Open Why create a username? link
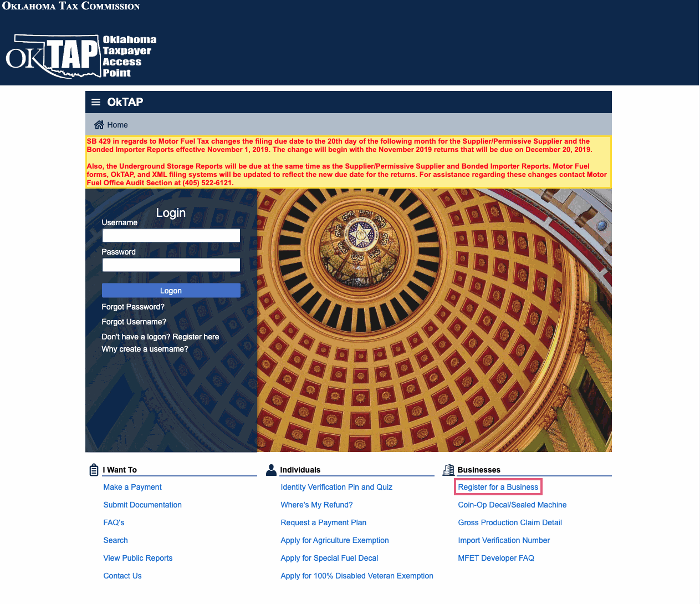The width and height of the screenshot is (700, 604). [145, 349]
